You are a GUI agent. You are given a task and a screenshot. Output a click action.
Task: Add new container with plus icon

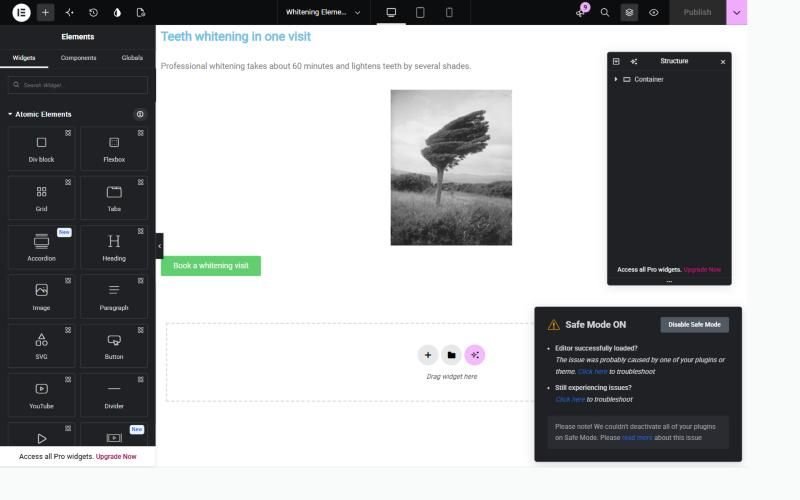pyautogui.click(x=428, y=355)
